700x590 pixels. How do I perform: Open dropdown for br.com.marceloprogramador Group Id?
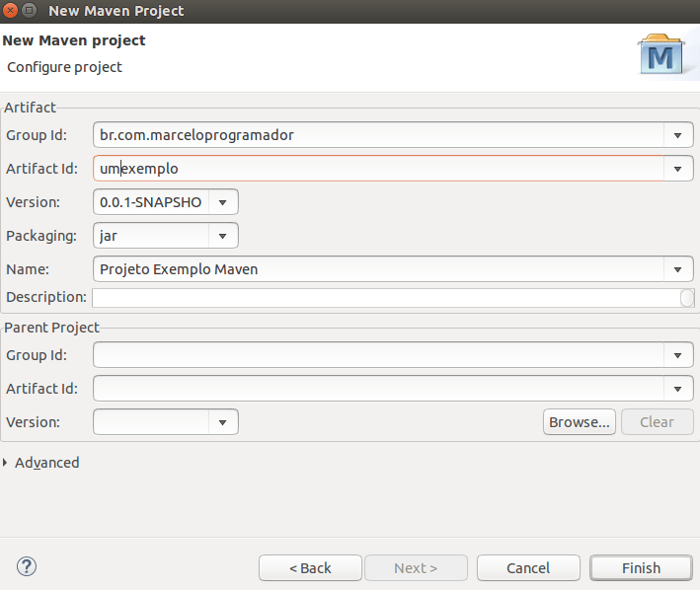click(677, 135)
